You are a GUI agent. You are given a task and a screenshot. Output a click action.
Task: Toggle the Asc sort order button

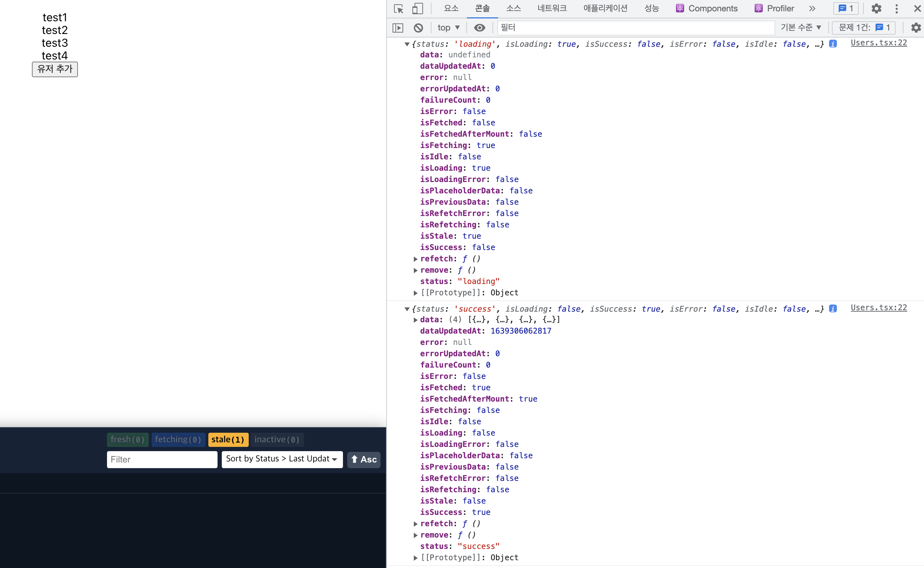pyautogui.click(x=364, y=459)
